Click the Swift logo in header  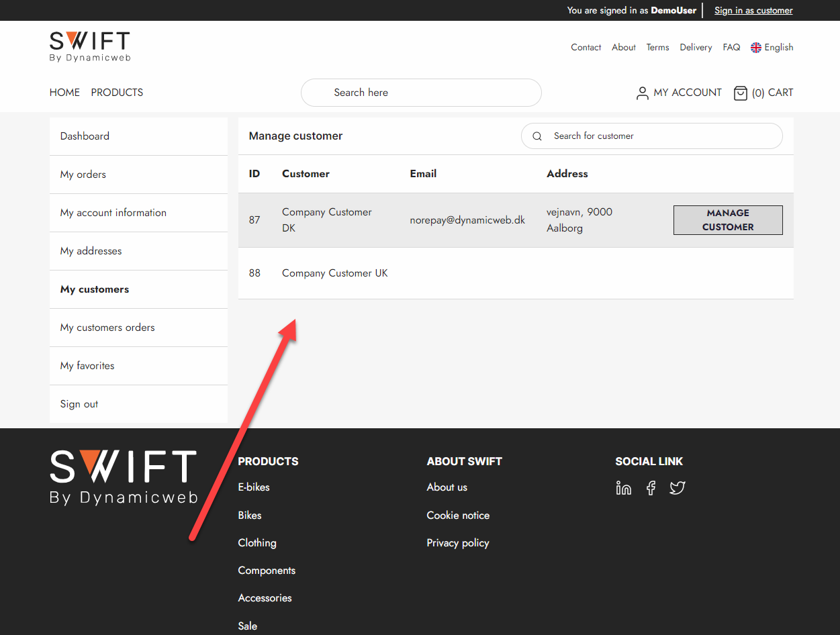coord(90,47)
